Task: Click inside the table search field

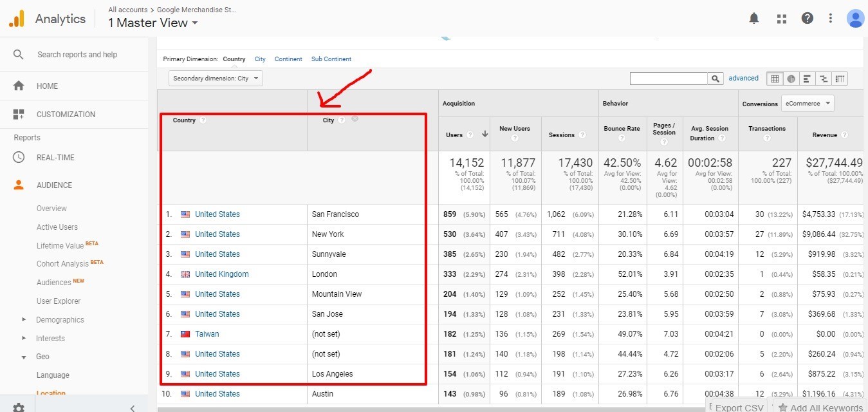Action: coord(669,79)
